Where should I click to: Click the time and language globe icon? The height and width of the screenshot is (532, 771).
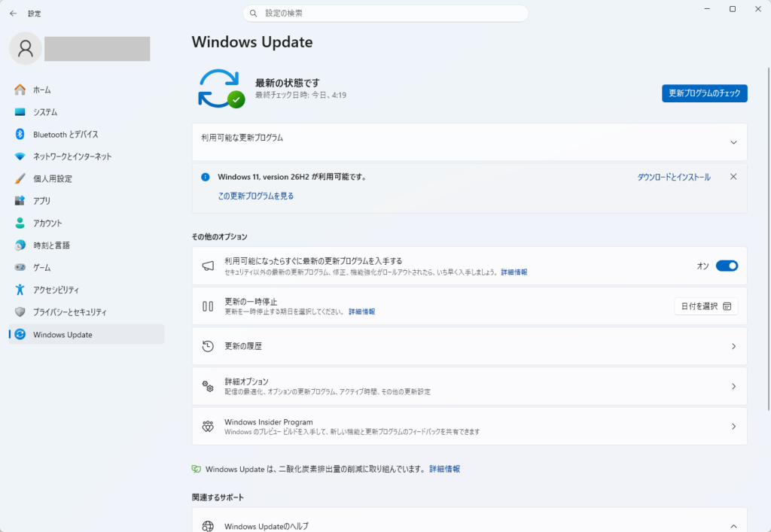tap(20, 245)
